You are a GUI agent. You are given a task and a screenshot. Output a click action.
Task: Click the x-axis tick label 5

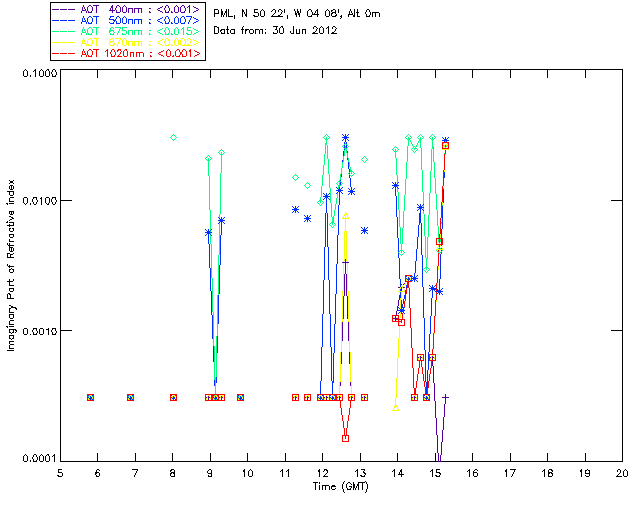click(x=60, y=473)
